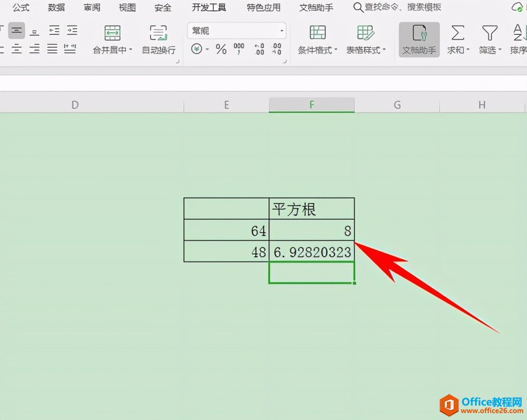This screenshot has height=420, width=527.
Task: Apply currency format icon
Action: [x=197, y=49]
